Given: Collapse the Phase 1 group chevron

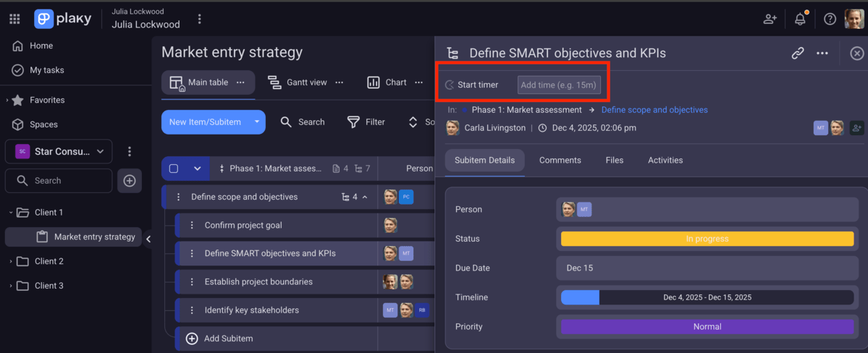Looking at the screenshot, I should pos(197,169).
